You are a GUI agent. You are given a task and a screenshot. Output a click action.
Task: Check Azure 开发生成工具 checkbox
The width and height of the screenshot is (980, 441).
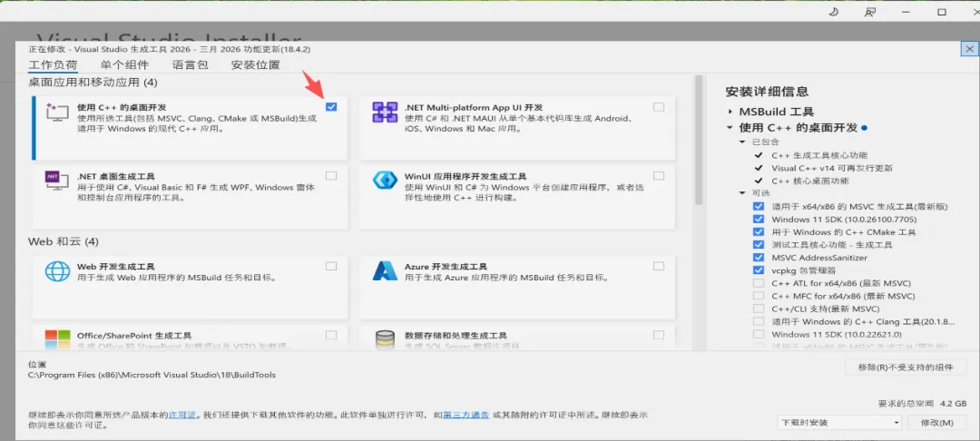click(659, 266)
